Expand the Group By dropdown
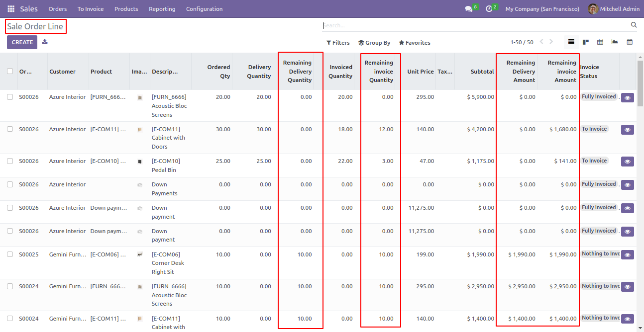This screenshot has width=644, height=332. [374, 43]
